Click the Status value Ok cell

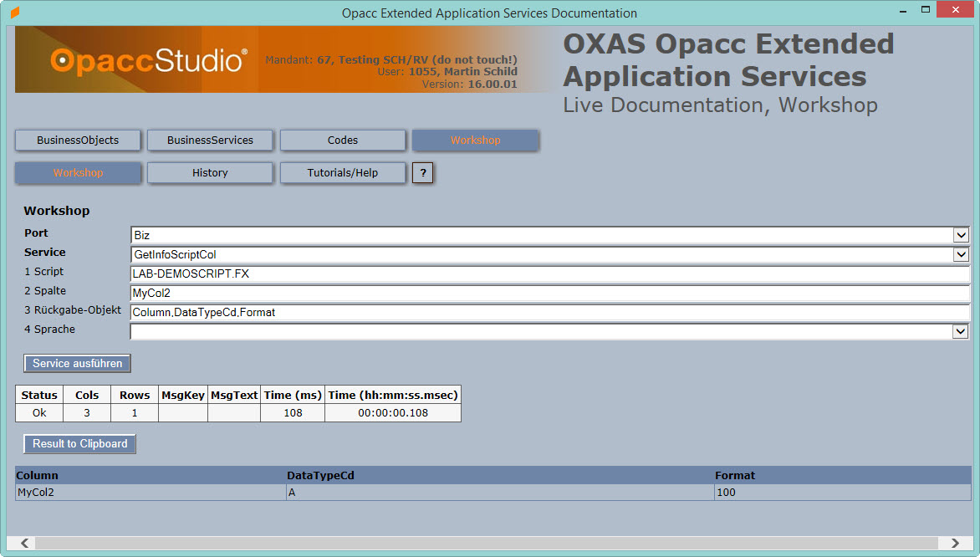pos(39,412)
